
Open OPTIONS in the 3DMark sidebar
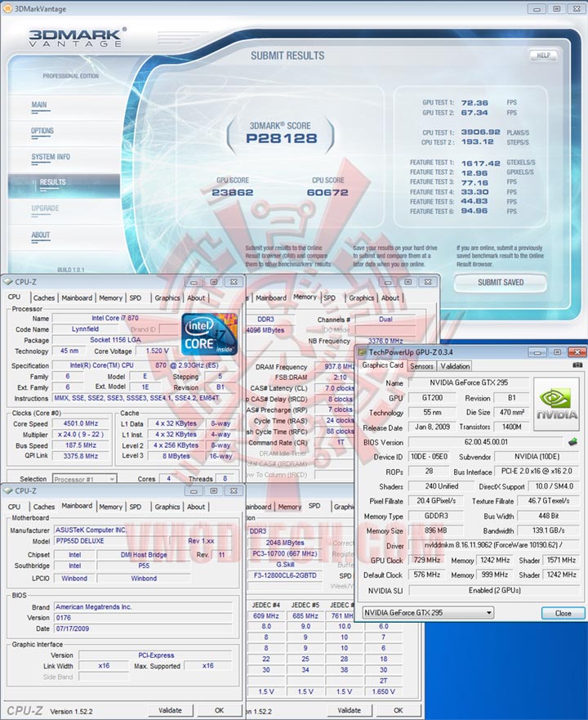[42, 131]
